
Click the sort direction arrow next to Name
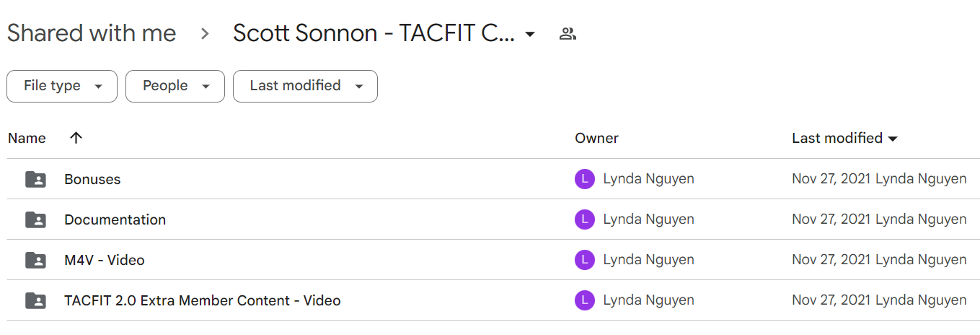(76, 138)
